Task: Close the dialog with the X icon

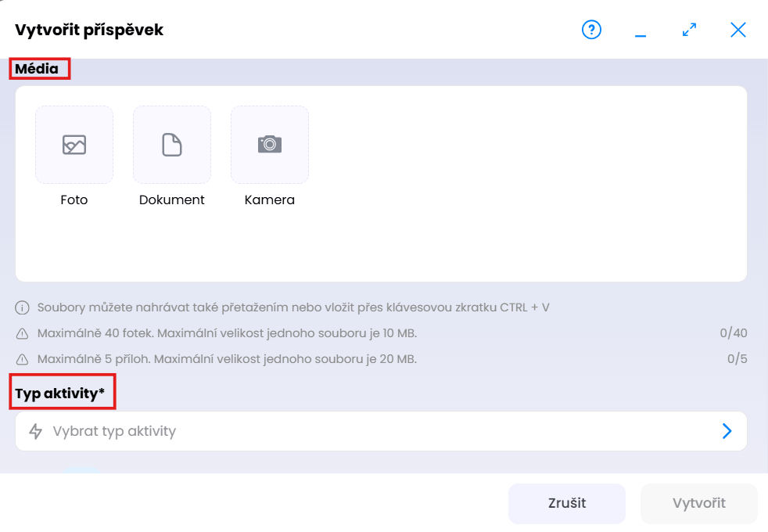Action: [738, 31]
